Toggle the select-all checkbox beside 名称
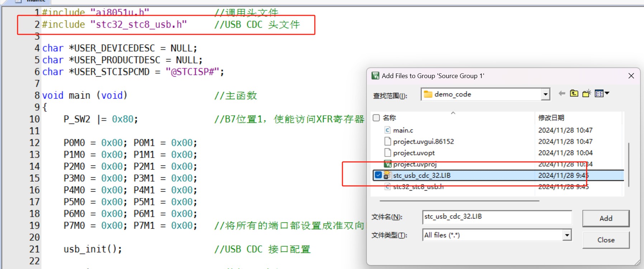The image size is (644, 269). click(x=377, y=117)
